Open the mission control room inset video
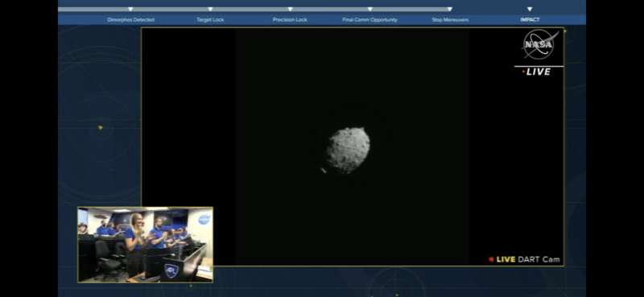Screen dimensions: 644x297 (146, 245)
